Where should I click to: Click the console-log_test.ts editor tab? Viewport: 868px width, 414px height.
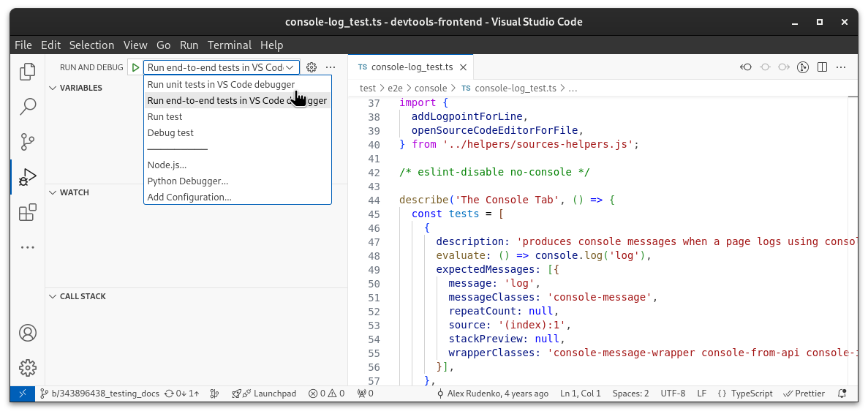[411, 67]
